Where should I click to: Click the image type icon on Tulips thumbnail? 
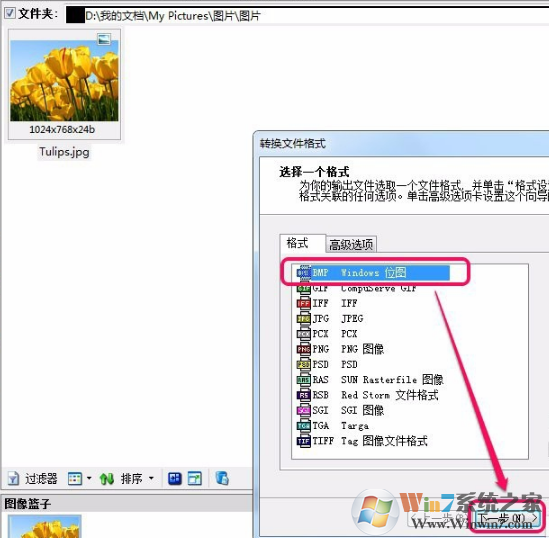tap(104, 39)
